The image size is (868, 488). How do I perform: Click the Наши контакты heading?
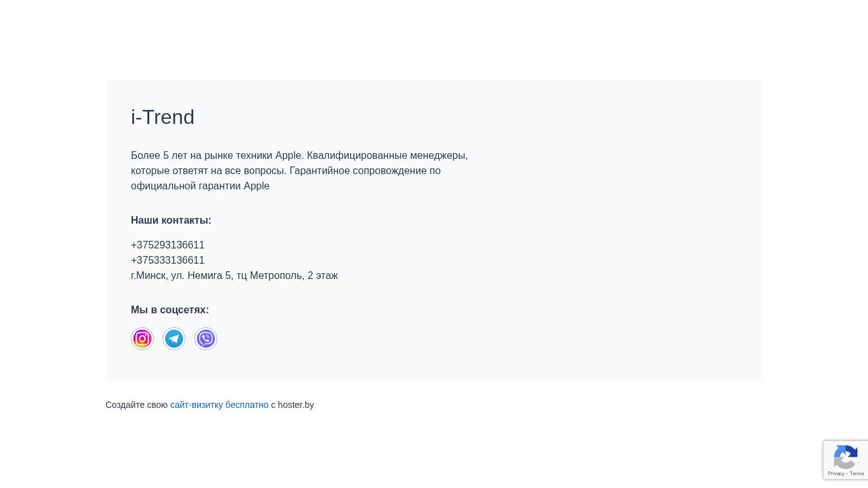pyautogui.click(x=171, y=220)
